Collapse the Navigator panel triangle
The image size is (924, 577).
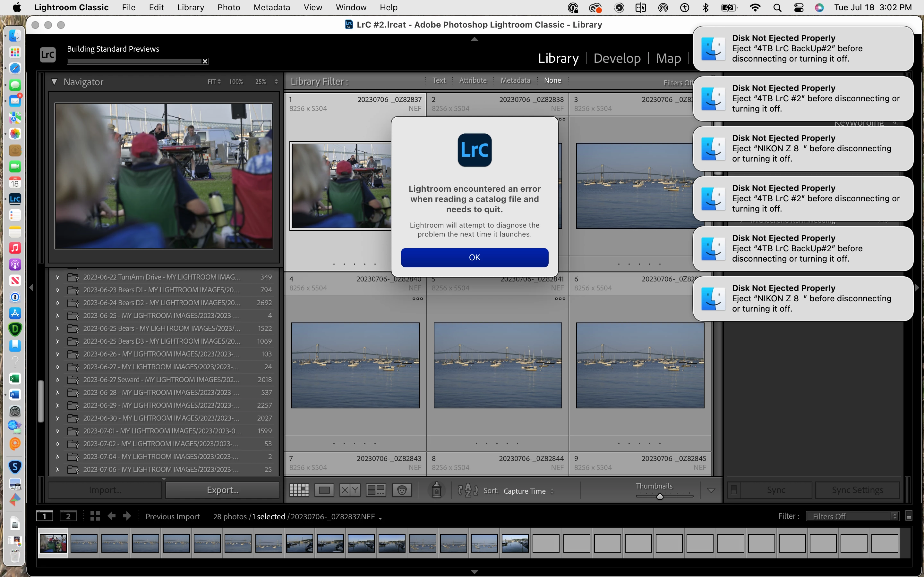point(54,82)
